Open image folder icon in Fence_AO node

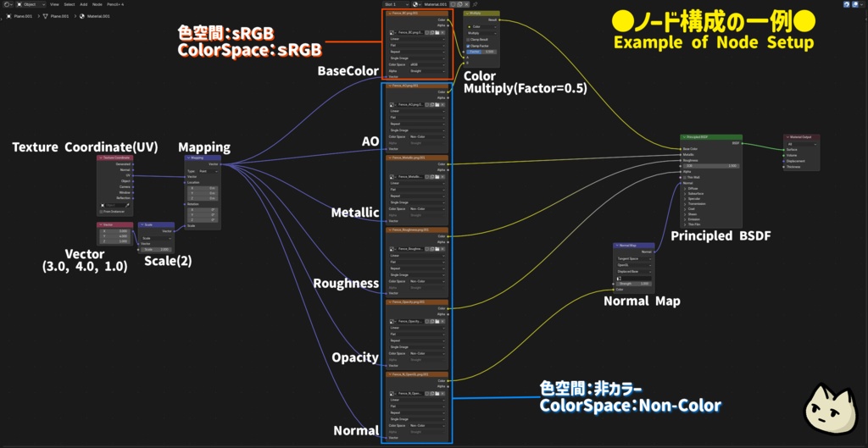click(x=437, y=104)
